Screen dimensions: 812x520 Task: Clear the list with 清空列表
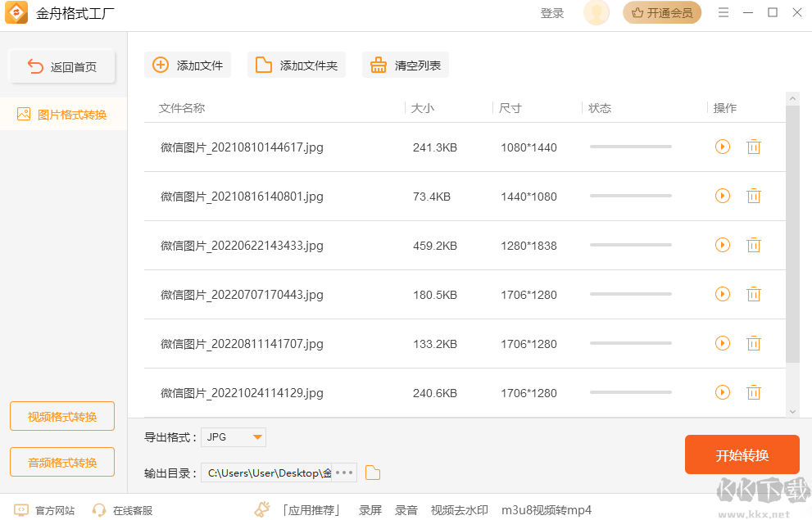point(405,64)
